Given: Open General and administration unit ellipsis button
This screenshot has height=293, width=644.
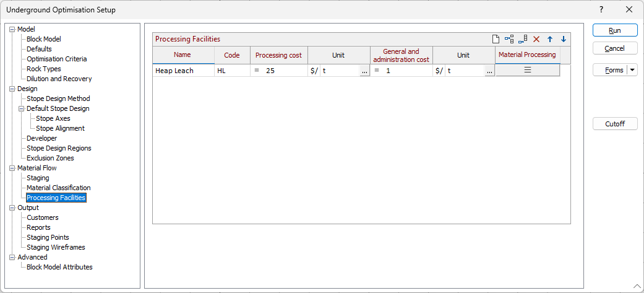Looking at the screenshot, I should pyautogui.click(x=489, y=71).
